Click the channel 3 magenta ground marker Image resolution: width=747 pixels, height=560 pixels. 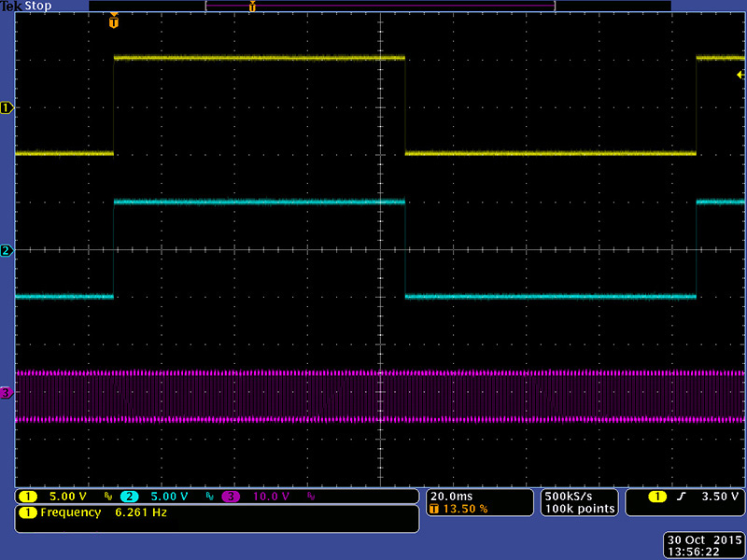pyautogui.click(x=7, y=393)
